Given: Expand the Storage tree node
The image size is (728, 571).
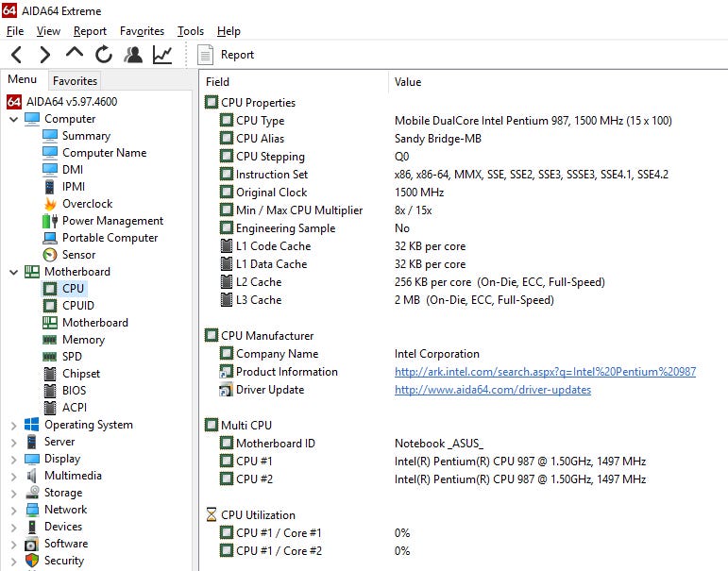Looking at the screenshot, I should coord(13,493).
